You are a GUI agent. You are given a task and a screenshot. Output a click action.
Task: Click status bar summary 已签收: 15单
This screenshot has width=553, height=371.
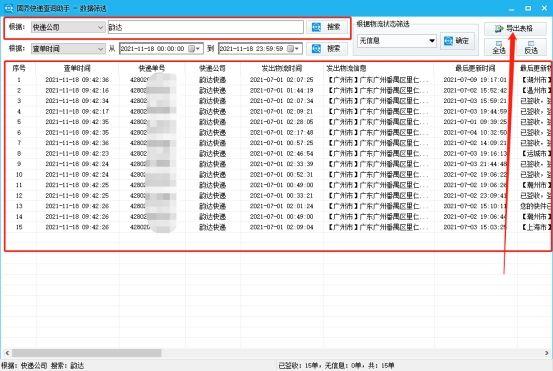coord(299,366)
